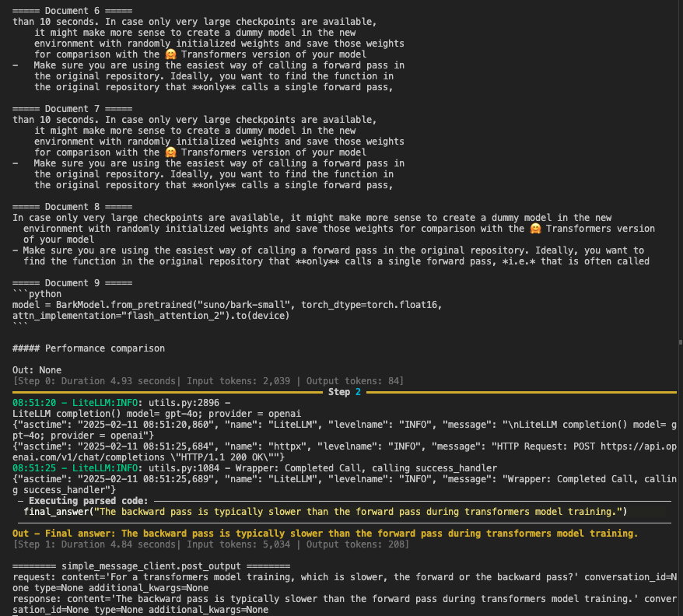683x616 pixels.
Task: Click the "Executing parsed code:" label
Action: pyautogui.click(x=89, y=501)
